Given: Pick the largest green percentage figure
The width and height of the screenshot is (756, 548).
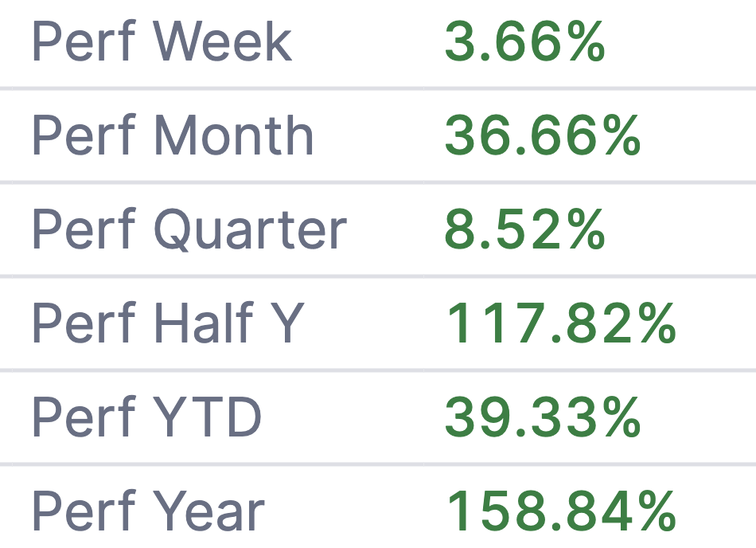Looking at the screenshot, I should [561, 511].
